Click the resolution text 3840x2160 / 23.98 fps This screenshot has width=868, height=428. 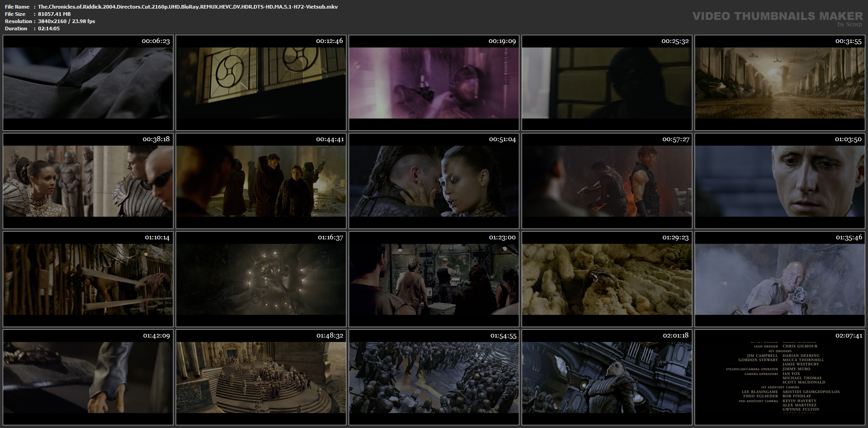67,21
